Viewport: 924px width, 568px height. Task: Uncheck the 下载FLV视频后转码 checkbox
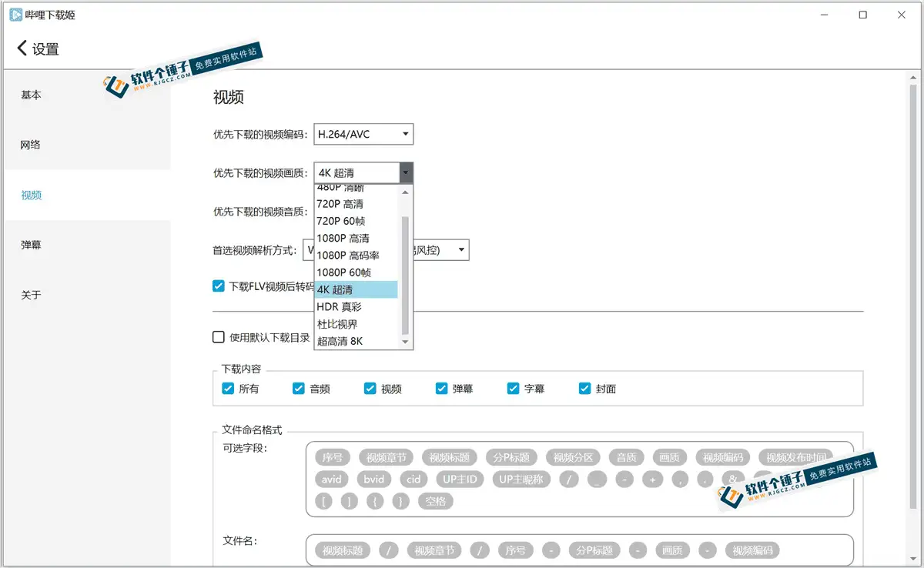click(x=219, y=286)
